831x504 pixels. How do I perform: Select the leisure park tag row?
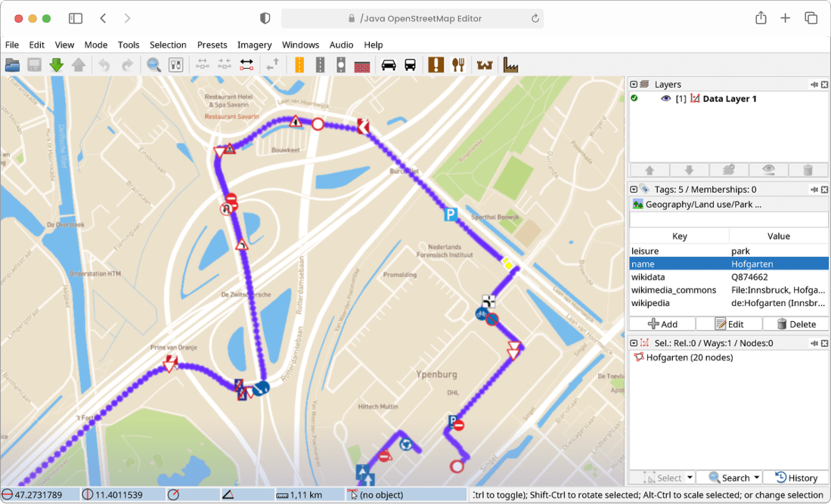click(x=729, y=251)
